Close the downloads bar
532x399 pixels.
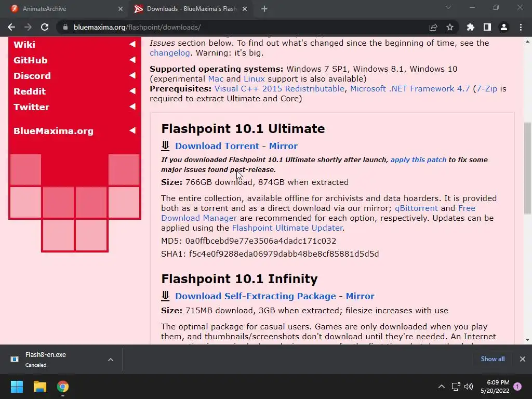coord(523,359)
